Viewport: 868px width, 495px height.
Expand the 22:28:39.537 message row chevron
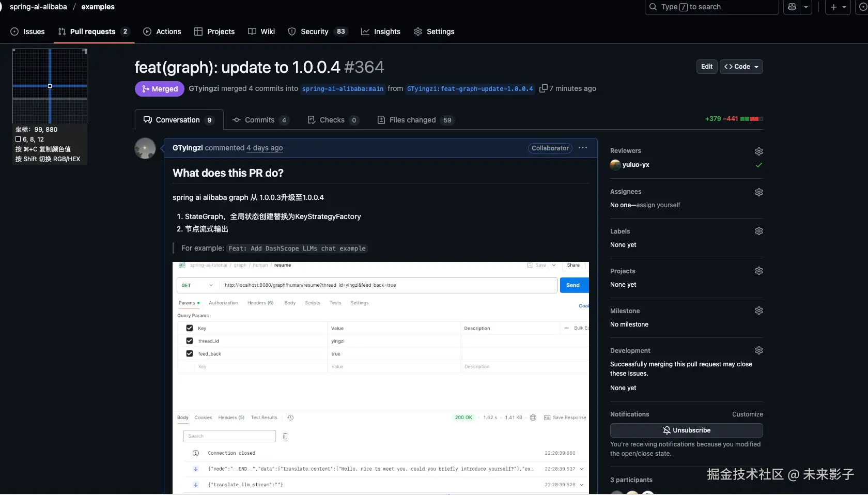tap(582, 469)
